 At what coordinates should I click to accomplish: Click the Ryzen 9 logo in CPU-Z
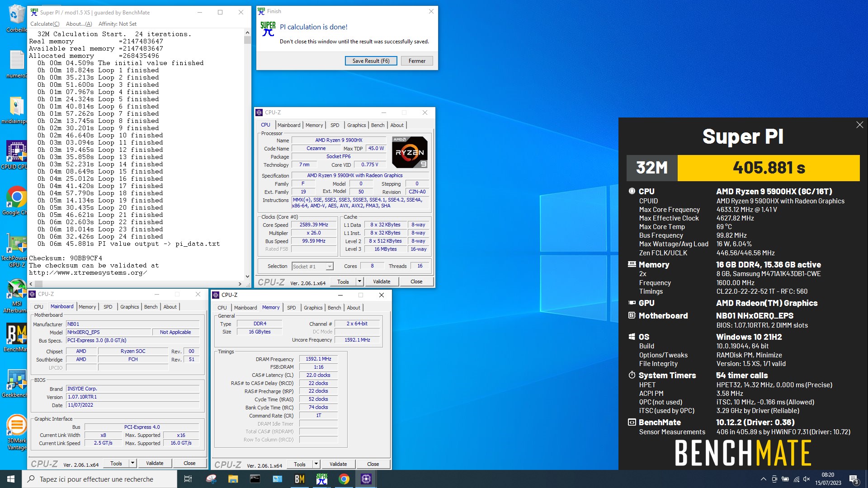tap(410, 152)
